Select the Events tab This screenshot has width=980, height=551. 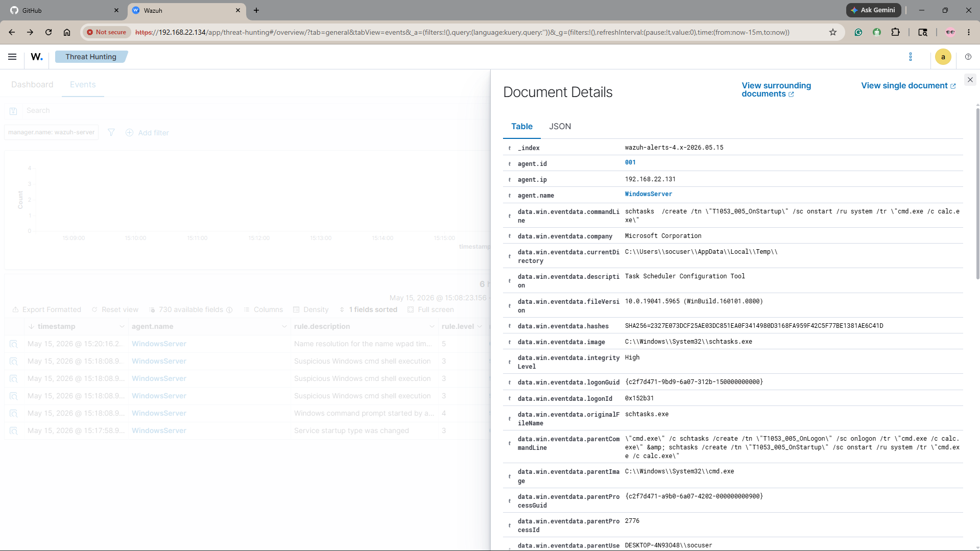83,84
